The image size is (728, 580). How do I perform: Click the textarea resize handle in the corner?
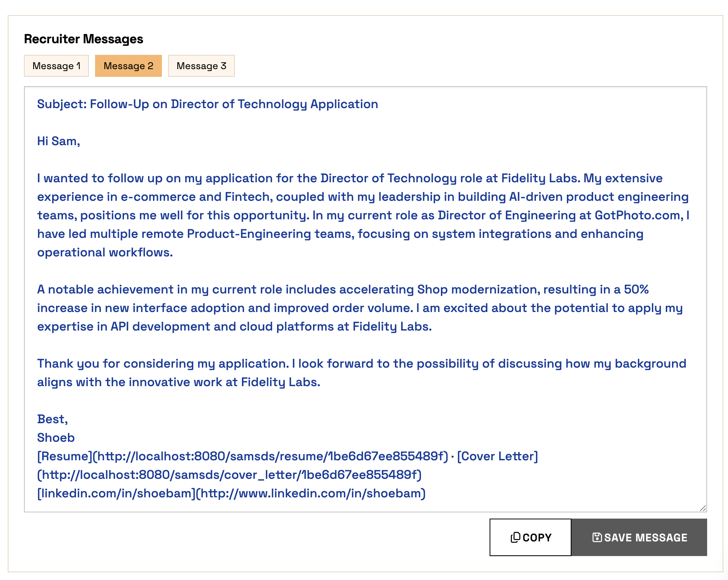(x=703, y=508)
